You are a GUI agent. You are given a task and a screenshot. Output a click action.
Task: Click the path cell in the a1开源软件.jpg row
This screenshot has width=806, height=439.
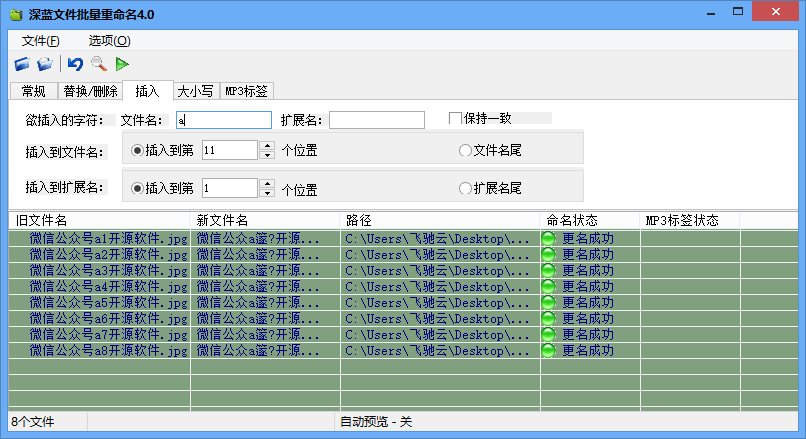coord(440,239)
